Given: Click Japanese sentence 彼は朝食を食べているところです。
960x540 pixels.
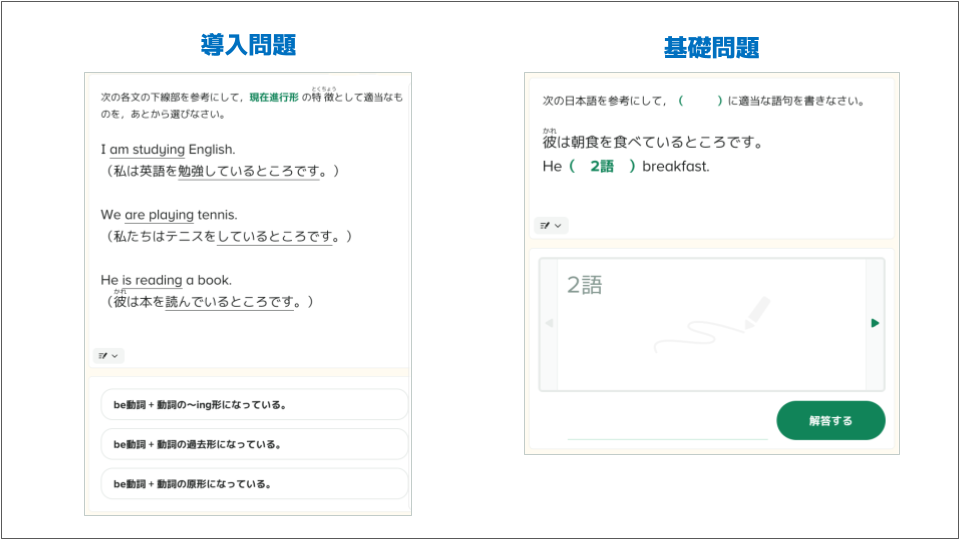Looking at the screenshot, I should click(653, 143).
